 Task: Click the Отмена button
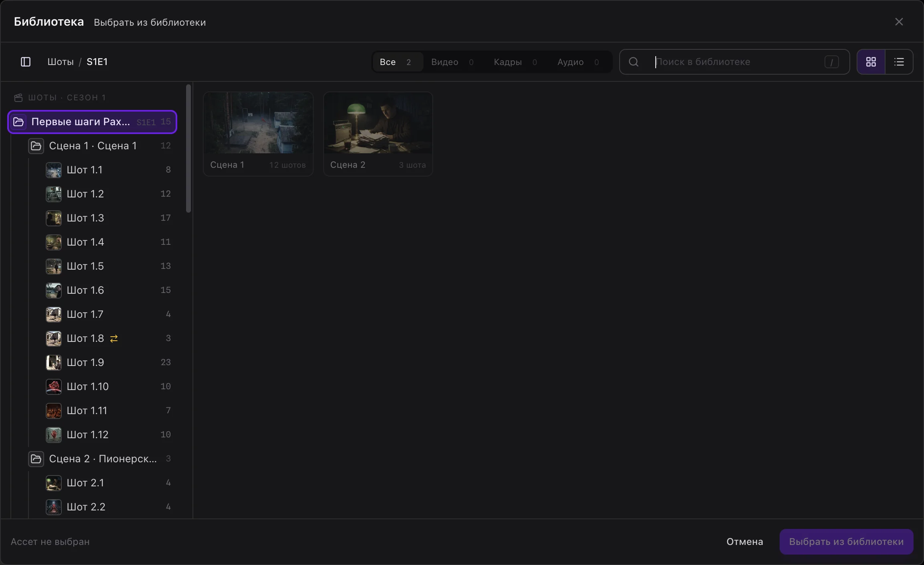745,542
